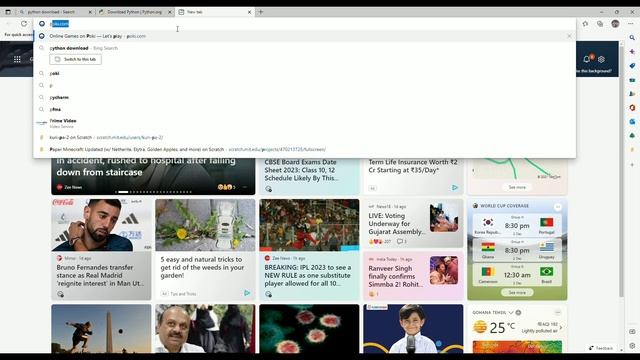Open the sidebar green tree icon
Image resolution: width=640 pixels, height=360 pixels.
(632, 136)
